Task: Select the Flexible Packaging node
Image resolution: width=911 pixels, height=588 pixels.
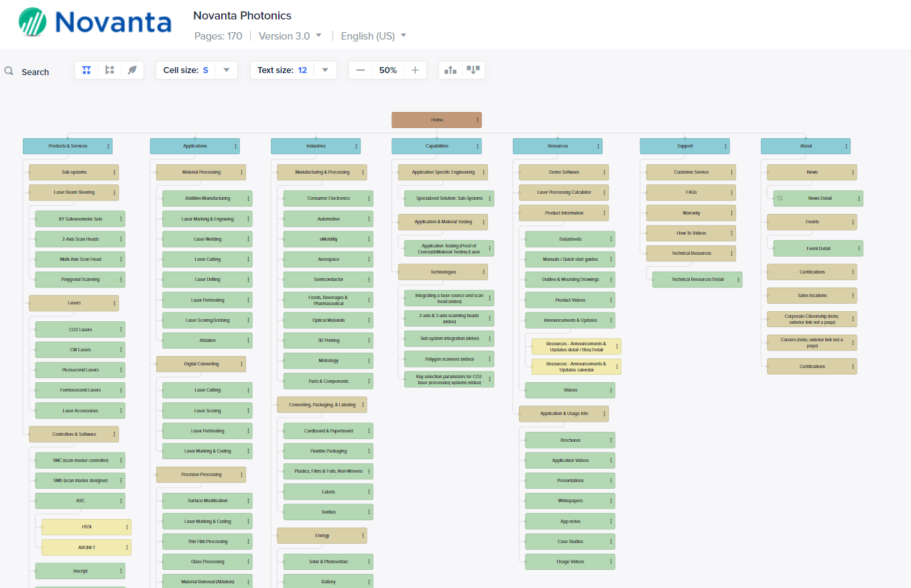Action: (328, 451)
